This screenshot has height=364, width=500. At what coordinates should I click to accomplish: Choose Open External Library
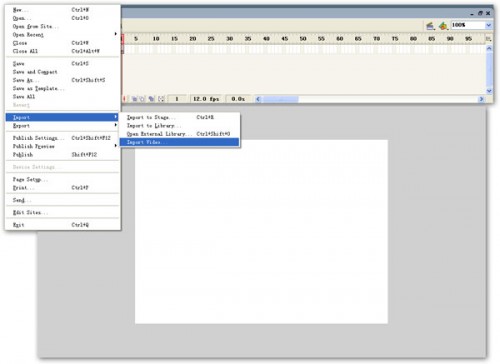[180, 134]
